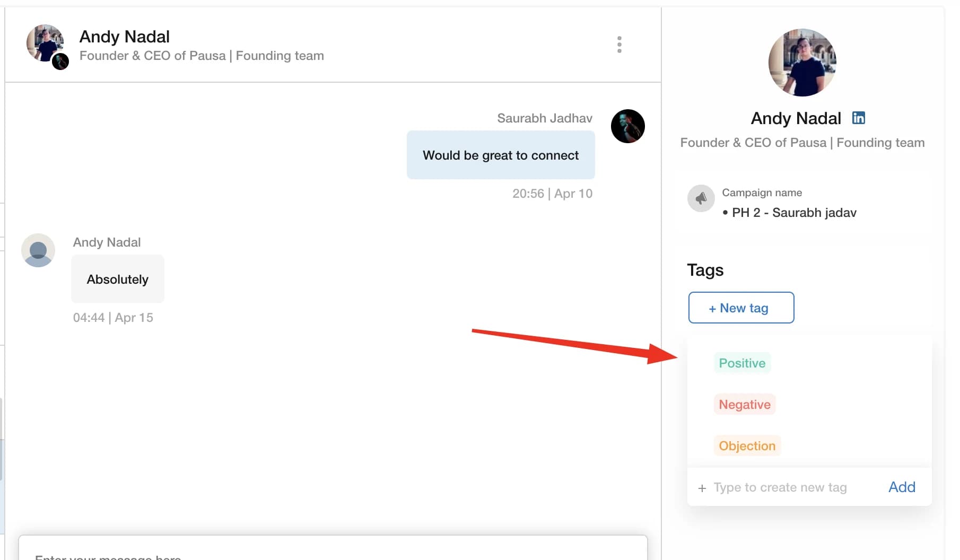
Task: Click Andy Nadal's avatar next to Absolutely message
Action: coord(38,250)
